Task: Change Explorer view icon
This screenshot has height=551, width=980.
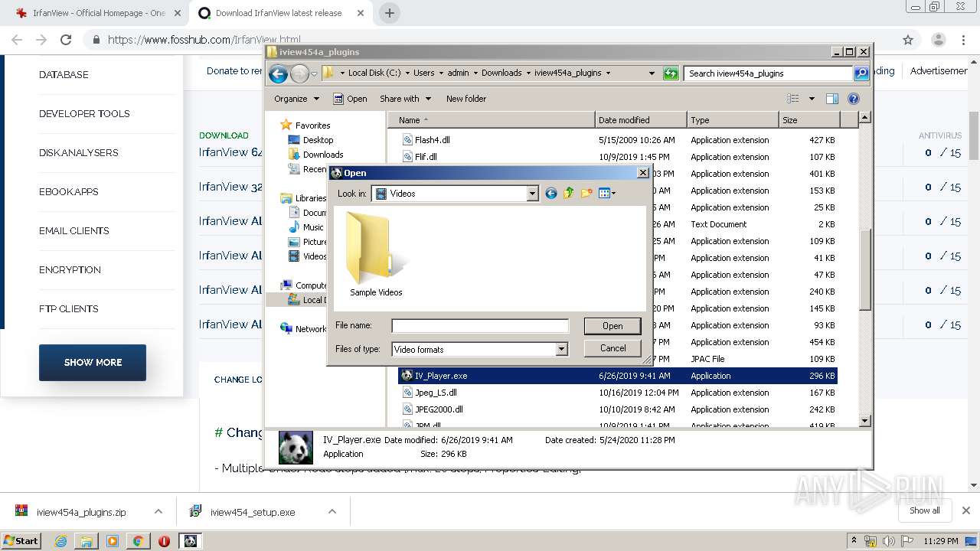Action: pos(793,99)
